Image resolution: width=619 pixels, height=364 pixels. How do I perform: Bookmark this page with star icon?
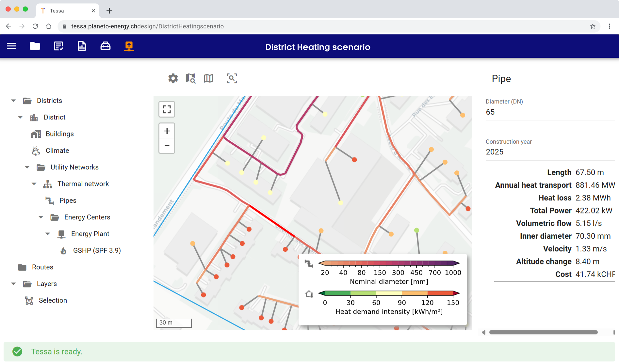point(593,26)
